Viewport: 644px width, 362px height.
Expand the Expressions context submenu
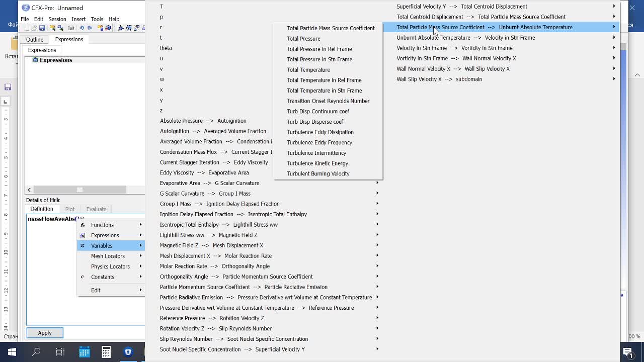[x=111, y=235]
